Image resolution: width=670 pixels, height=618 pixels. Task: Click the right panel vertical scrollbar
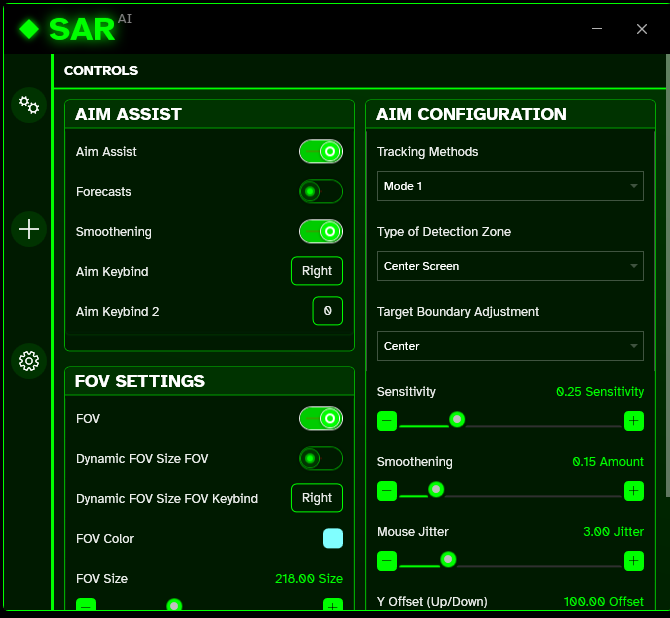pos(667,300)
